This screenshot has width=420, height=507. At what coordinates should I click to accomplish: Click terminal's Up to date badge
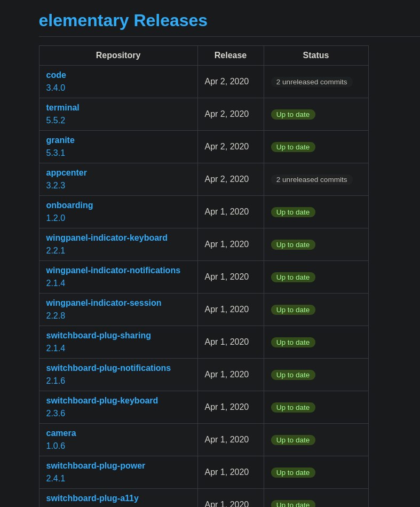[x=293, y=114]
